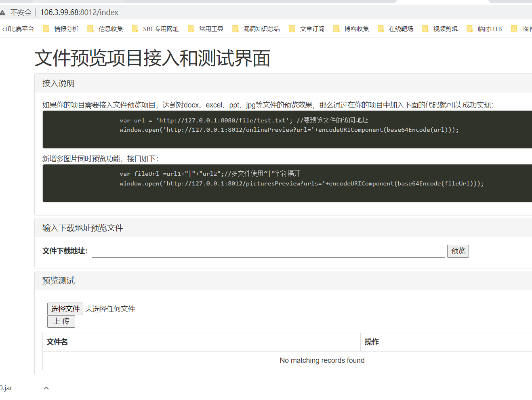Click the onlinePreview code line
The width and height of the screenshot is (532, 400).
[x=289, y=130]
